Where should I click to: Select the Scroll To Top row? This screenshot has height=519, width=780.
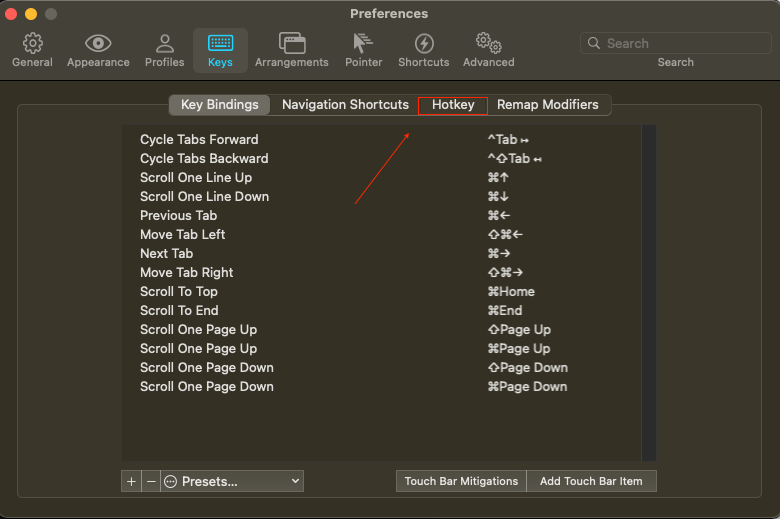(382, 291)
